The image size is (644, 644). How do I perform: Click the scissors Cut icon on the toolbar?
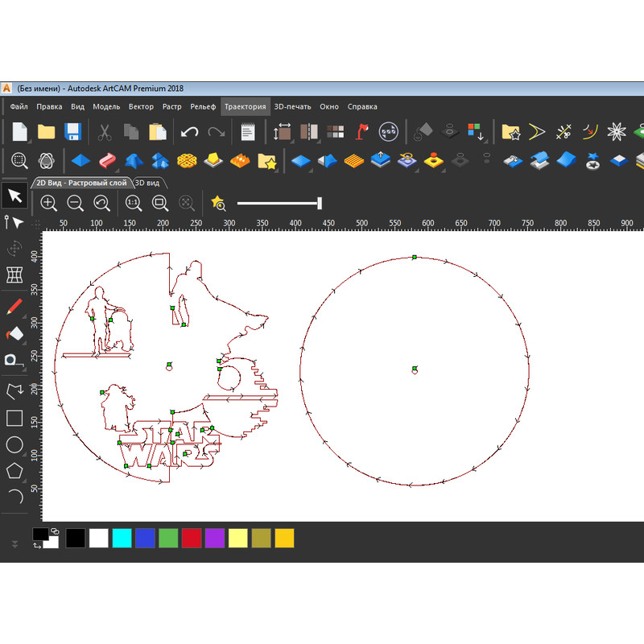point(105,130)
